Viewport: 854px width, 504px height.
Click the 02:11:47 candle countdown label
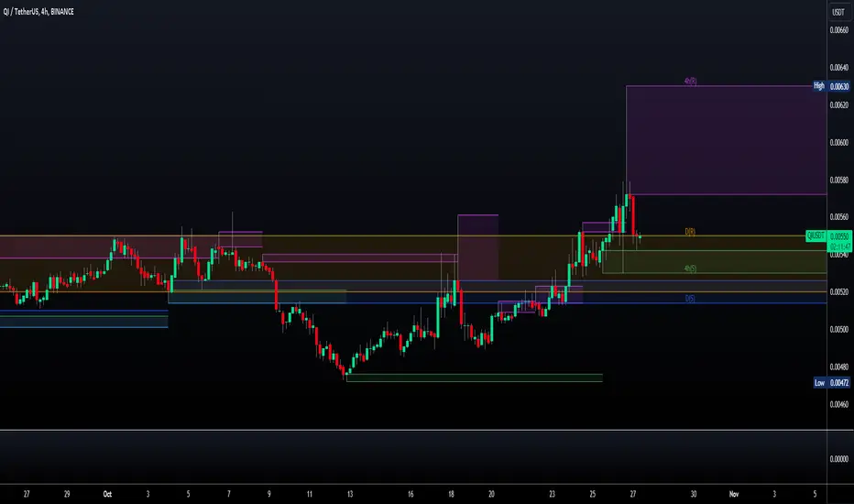point(840,247)
